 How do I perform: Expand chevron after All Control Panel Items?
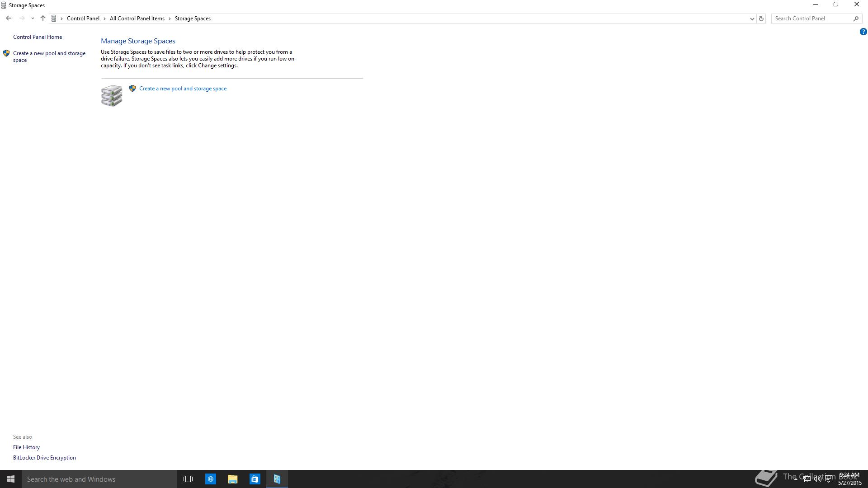coord(170,19)
